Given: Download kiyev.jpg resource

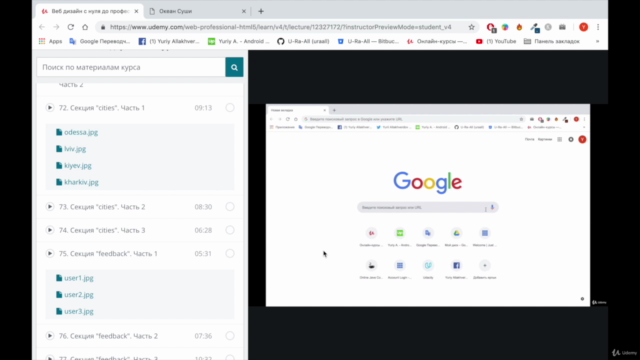Looking at the screenshot, I should [78, 166].
